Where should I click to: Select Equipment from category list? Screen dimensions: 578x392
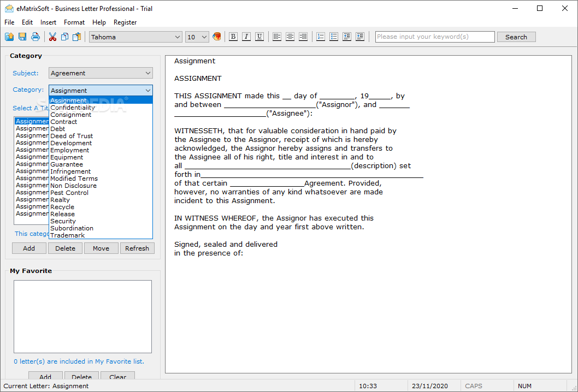click(101, 157)
